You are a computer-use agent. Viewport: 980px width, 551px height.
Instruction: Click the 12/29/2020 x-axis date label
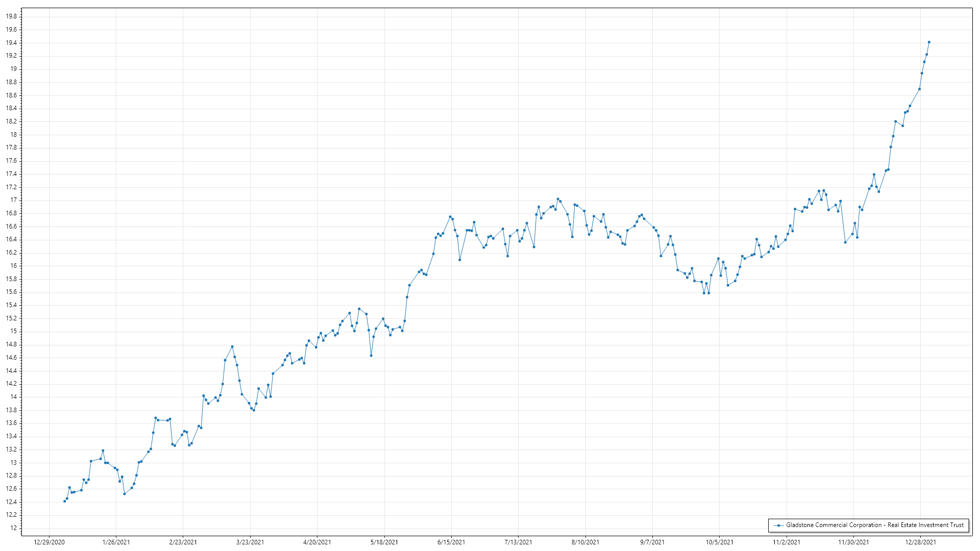pyautogui.click(x=49, y=542)
